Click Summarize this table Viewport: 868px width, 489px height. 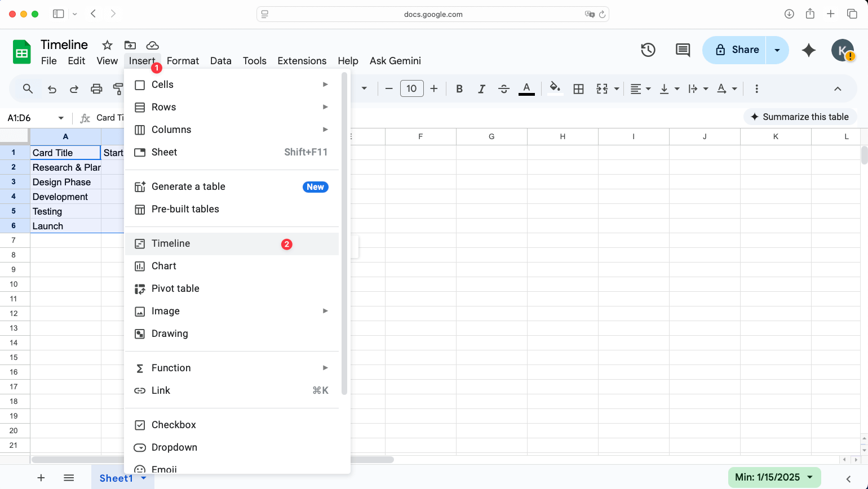(x=800, y=117)
